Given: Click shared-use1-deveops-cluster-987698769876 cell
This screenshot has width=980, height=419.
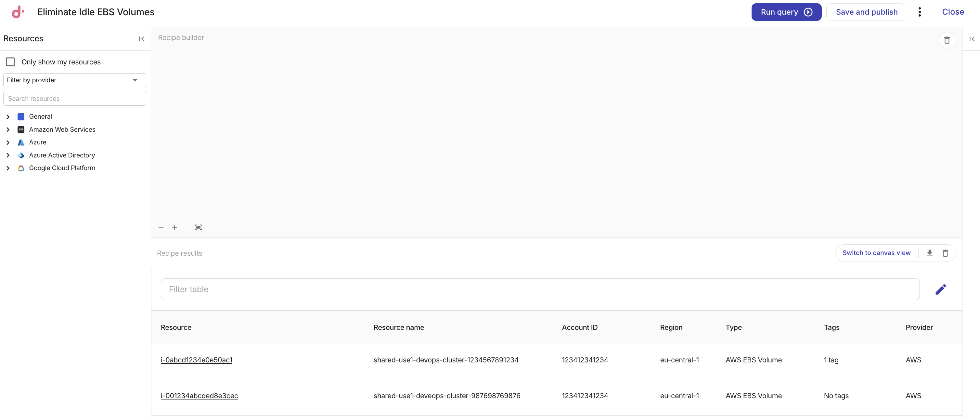Looking at the screenshot, I should click(x=447, y=396).
